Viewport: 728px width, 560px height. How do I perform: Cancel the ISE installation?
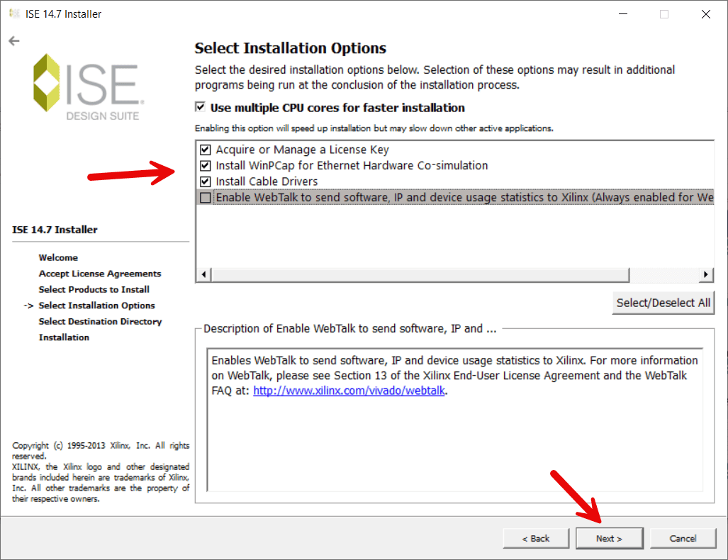tap(683, 538)
